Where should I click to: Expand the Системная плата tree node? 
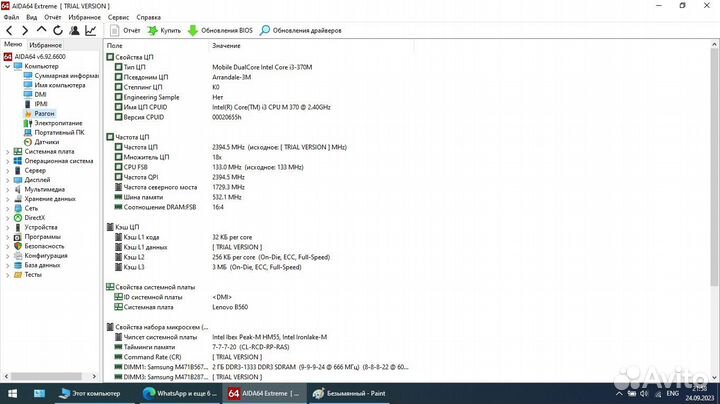pyautogui.click(x=7, y=152)
